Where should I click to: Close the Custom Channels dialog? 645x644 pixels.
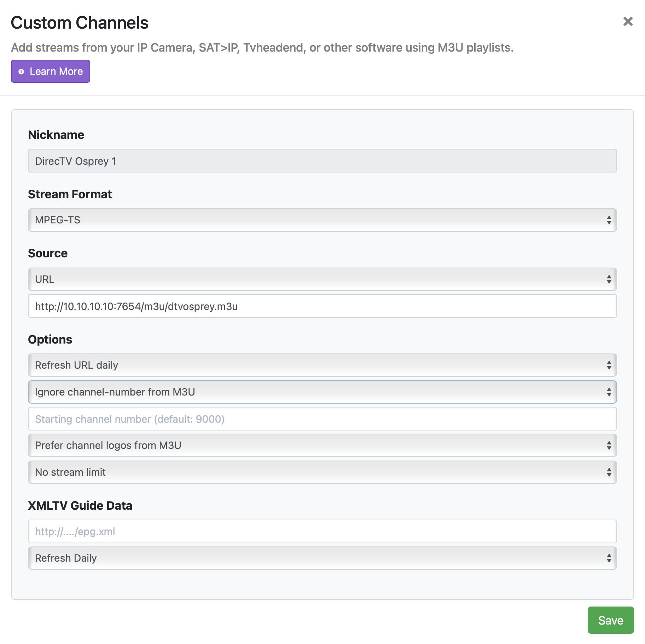tap(628, 22)
